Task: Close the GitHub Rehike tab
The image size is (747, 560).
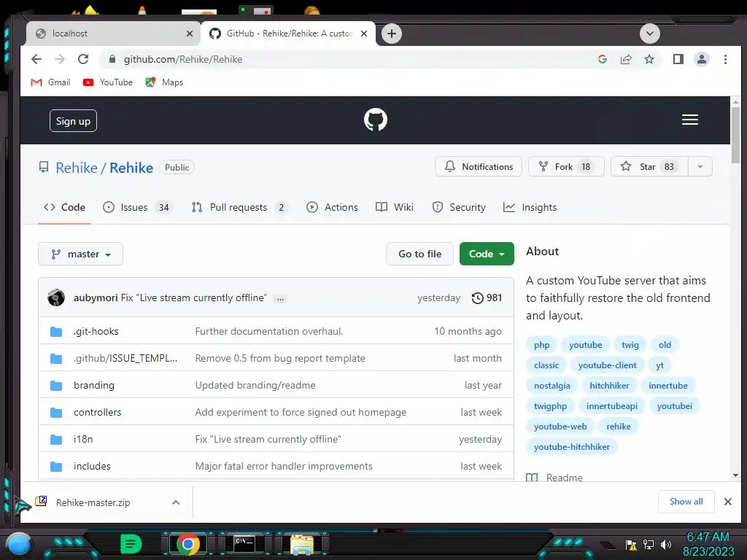Action: point(364,34)
